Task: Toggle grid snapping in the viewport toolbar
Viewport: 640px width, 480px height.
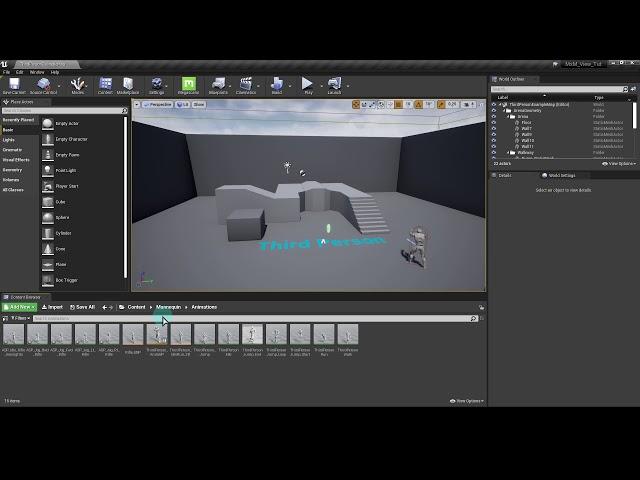Action: [399, 105]
